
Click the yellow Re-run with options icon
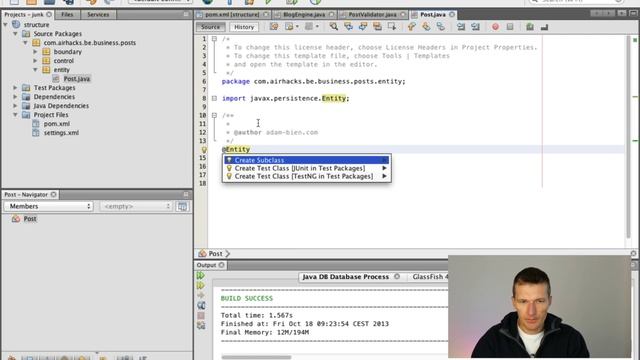(200, 286)
